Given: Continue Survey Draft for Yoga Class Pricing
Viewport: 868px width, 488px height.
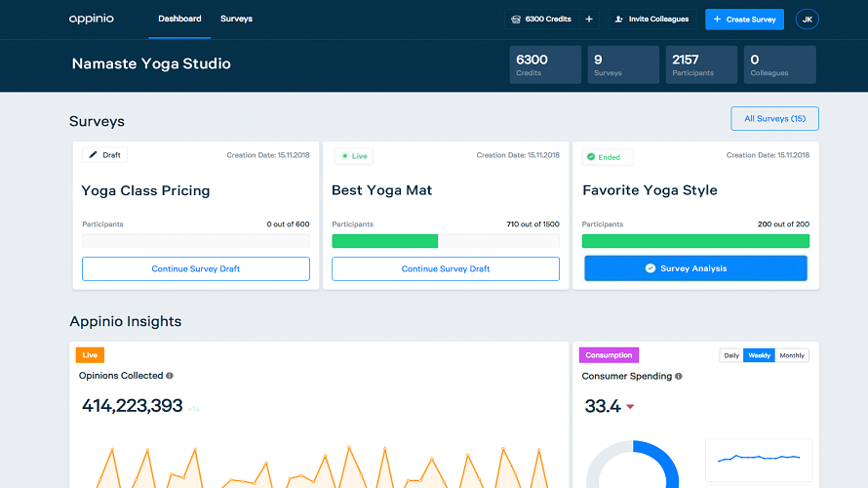Looking at the screenshot, I should coord(196,268).
